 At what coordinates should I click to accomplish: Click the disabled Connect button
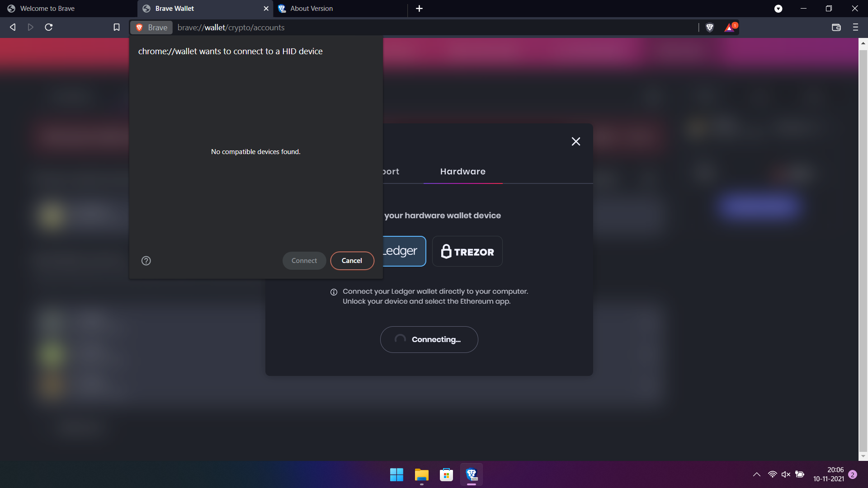304,261
